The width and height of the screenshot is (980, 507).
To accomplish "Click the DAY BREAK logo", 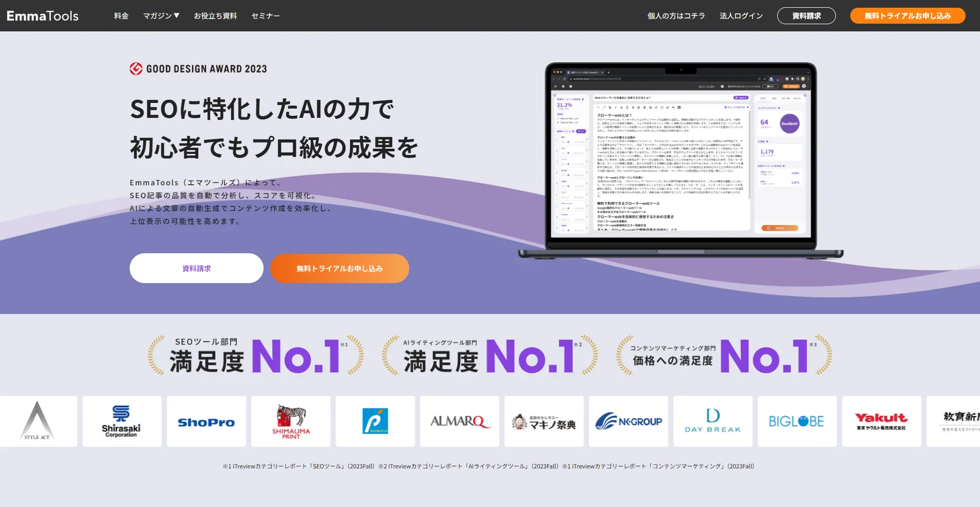I will [713, 421].
